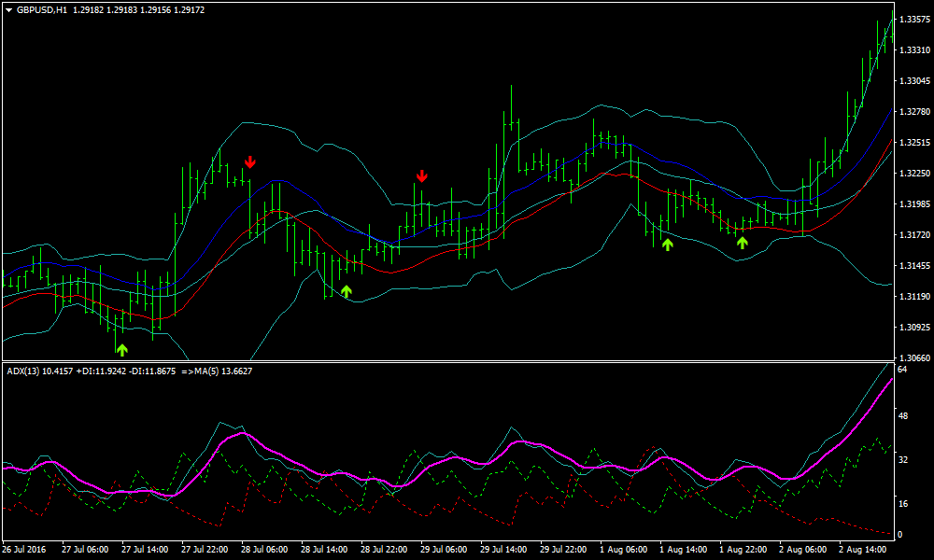The image size is (934, 560).
Task: Click the ADX(13) indicator label
Action: (26, 371)
